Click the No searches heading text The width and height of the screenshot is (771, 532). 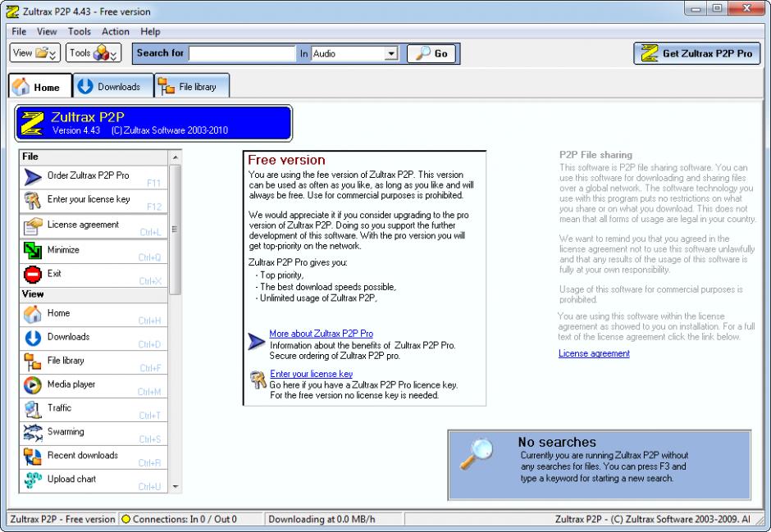tap(557, 442)
